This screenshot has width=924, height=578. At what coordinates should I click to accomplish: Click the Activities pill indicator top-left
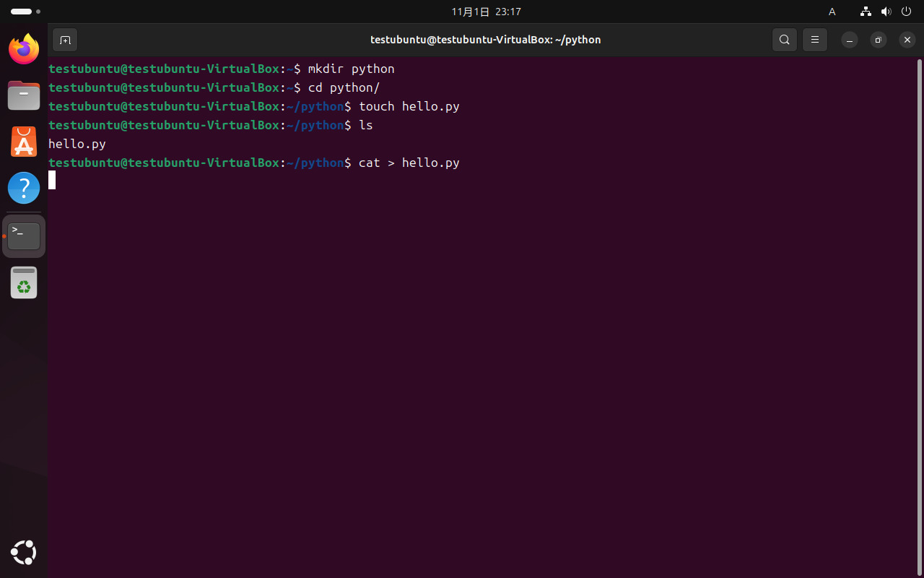point(22,12)
